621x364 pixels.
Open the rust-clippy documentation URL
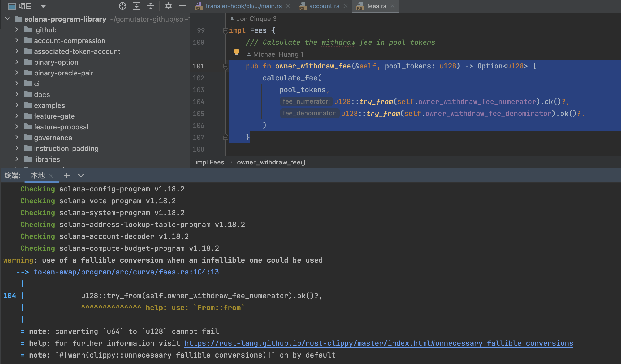(x=379, y=343)
